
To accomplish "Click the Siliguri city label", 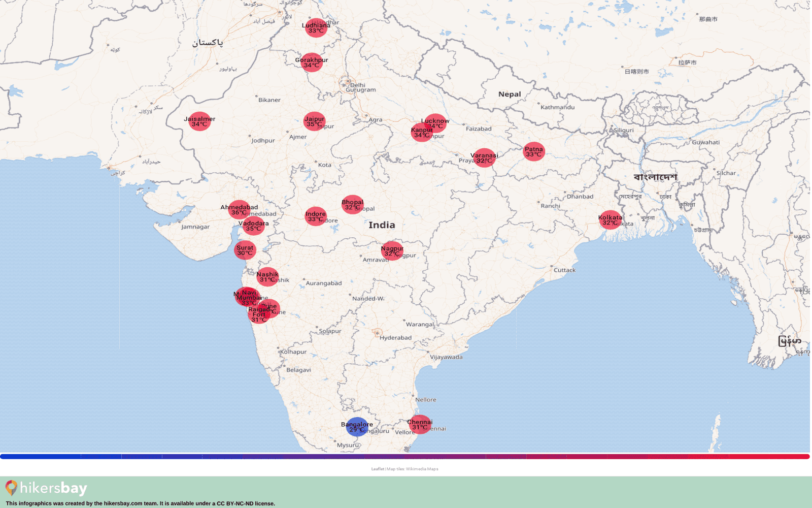I will (624, 130).
